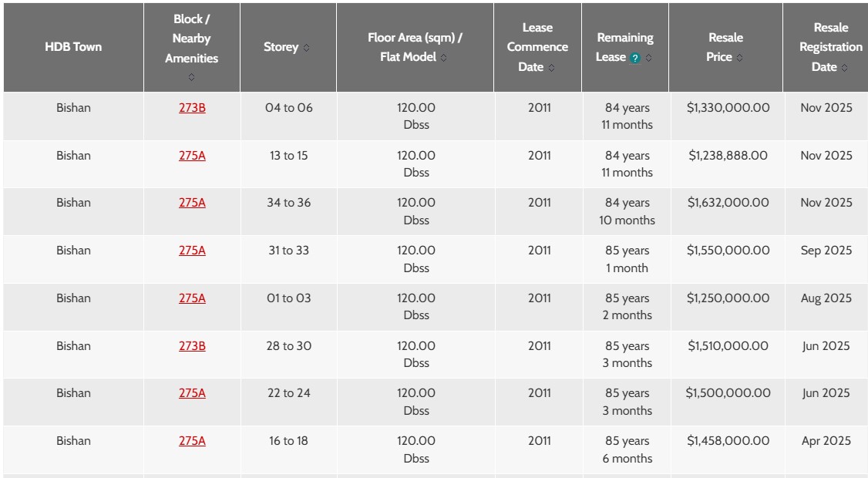Open block 275A link for storey 13 to 15
Image resolution: width=868 pixels, height=478 pixels.
coord(192,156)
